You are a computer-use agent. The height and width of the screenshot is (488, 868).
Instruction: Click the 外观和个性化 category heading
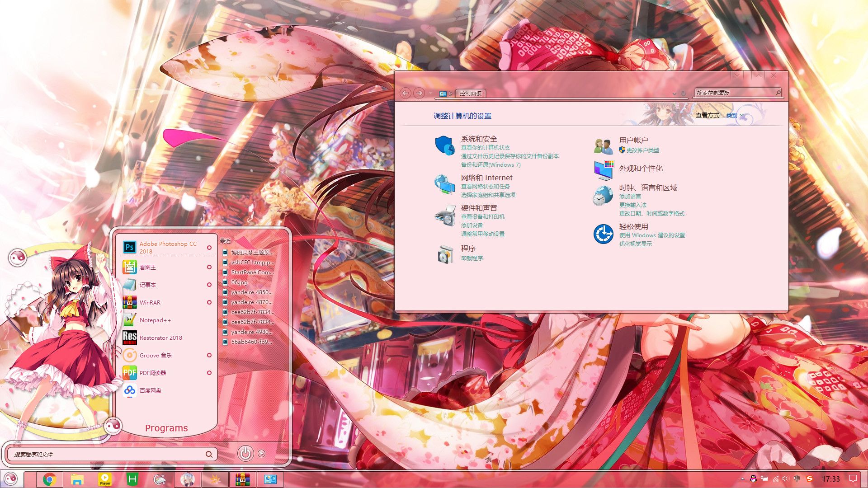pos(641,169)
